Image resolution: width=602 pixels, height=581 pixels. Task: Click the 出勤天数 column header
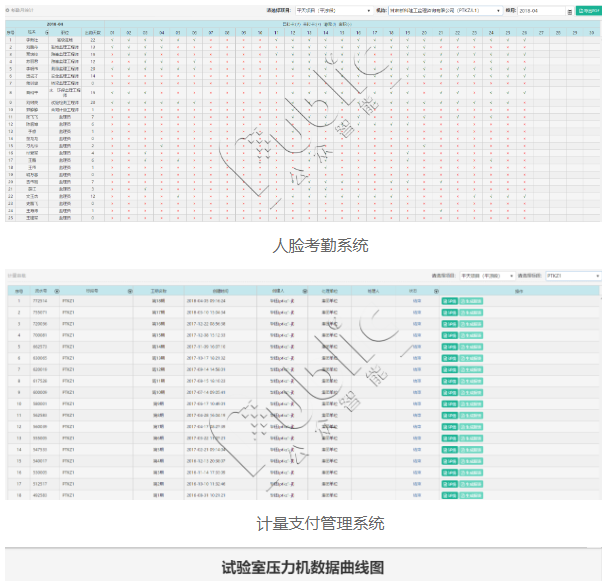coord(91,33)
